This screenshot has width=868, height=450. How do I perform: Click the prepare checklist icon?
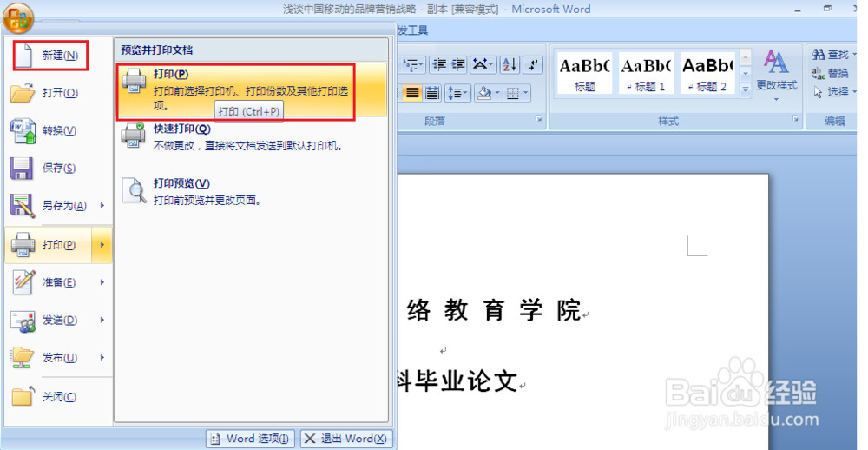click(23, 282)
